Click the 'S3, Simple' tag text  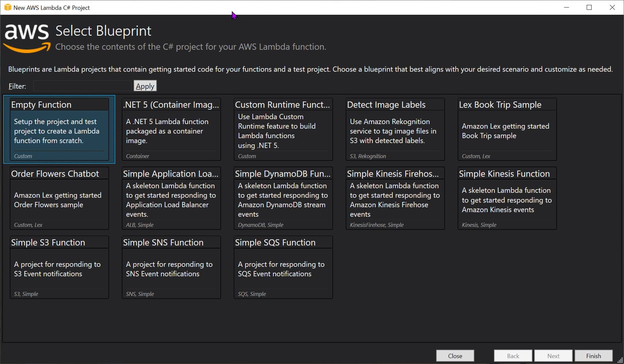[26, 294]
